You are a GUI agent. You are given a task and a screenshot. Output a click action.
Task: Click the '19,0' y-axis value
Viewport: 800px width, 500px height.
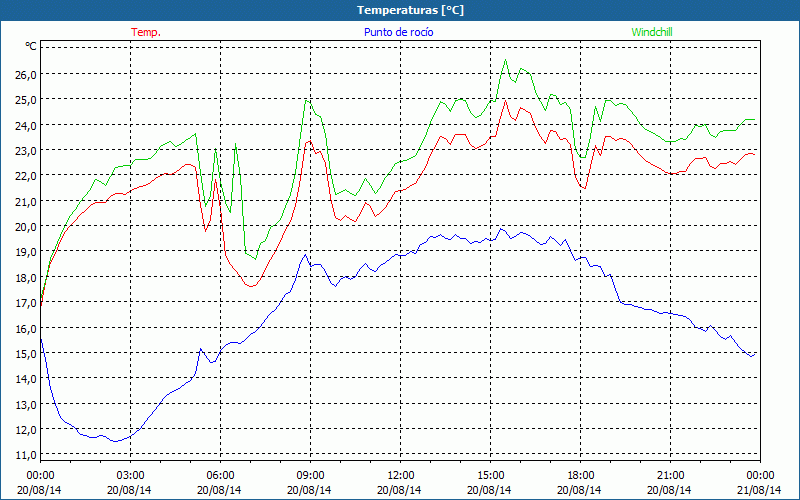26,252
